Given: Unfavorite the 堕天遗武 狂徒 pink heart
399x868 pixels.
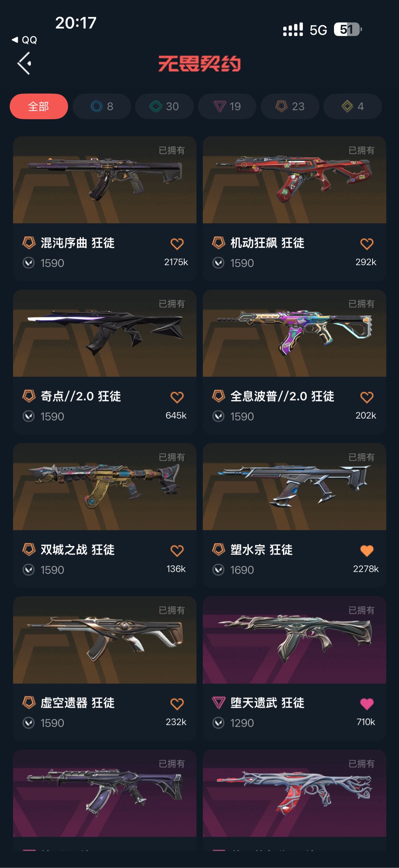Looking at the screenshot, I should pos(367,704).
